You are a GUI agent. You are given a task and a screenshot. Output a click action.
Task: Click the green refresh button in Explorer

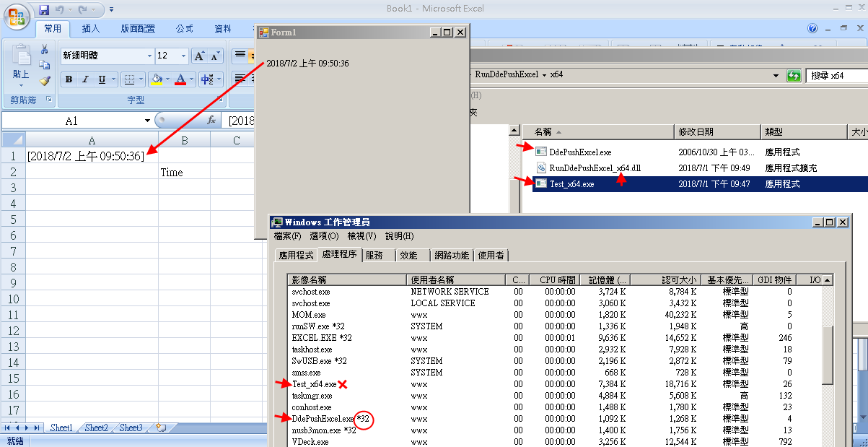pos(794,76)
